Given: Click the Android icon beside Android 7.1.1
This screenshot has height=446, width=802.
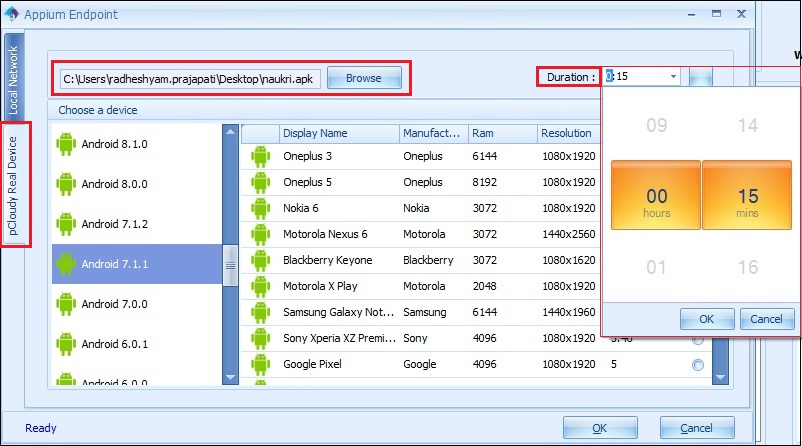Looking at the screenshot, I should tap(66, 264).
